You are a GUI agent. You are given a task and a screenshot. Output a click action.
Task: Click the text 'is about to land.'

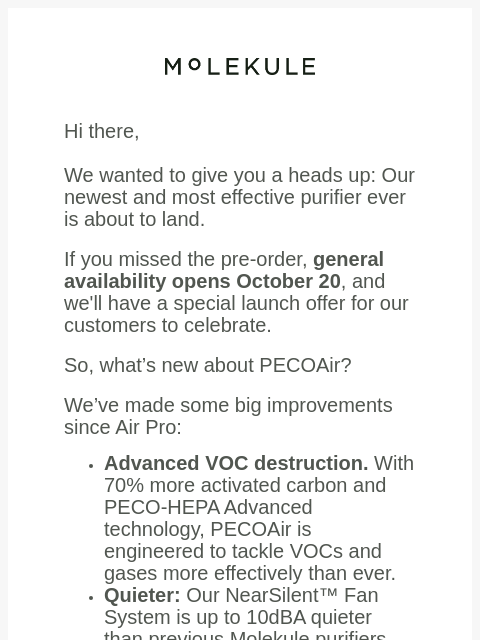[134, 220]
